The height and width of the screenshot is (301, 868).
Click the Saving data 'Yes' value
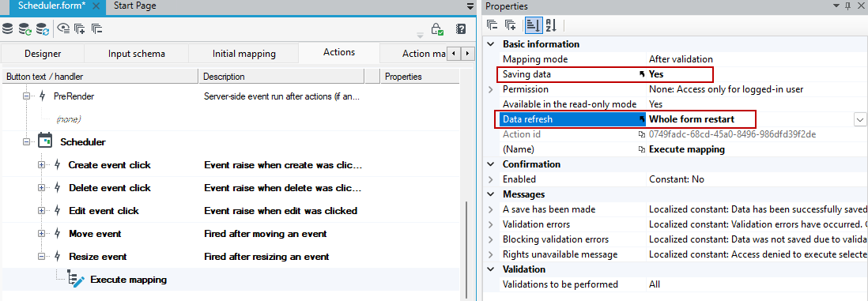click(656, 73)
